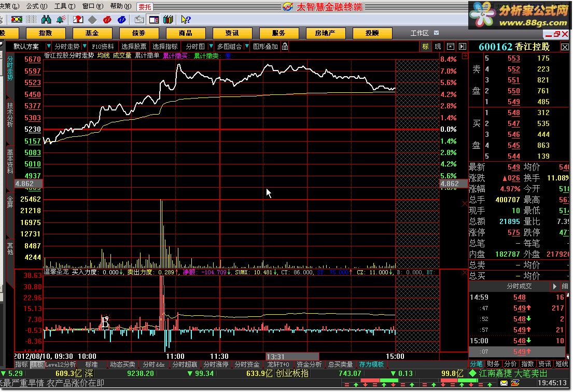Image resolution: width=573 pixels, height=392 pixels.
Task: Open the 工作区 workspace dropdown
Action: point(436,33)
